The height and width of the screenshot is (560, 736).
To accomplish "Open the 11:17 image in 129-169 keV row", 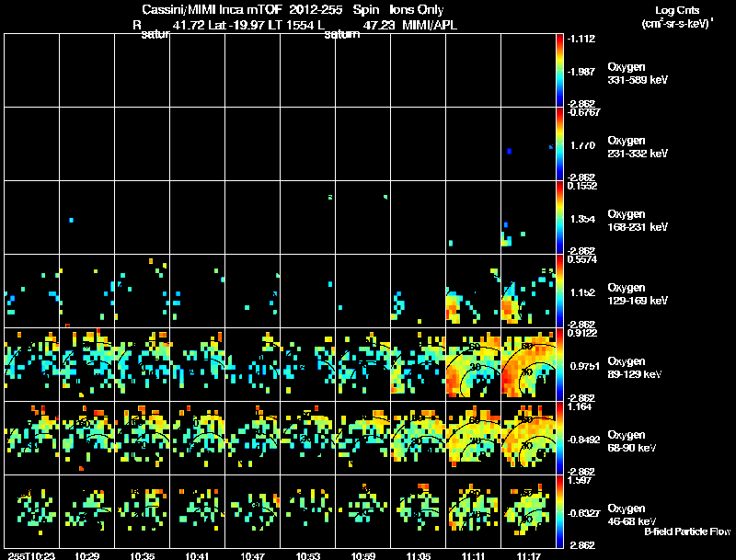I will [x=528, y=291].
